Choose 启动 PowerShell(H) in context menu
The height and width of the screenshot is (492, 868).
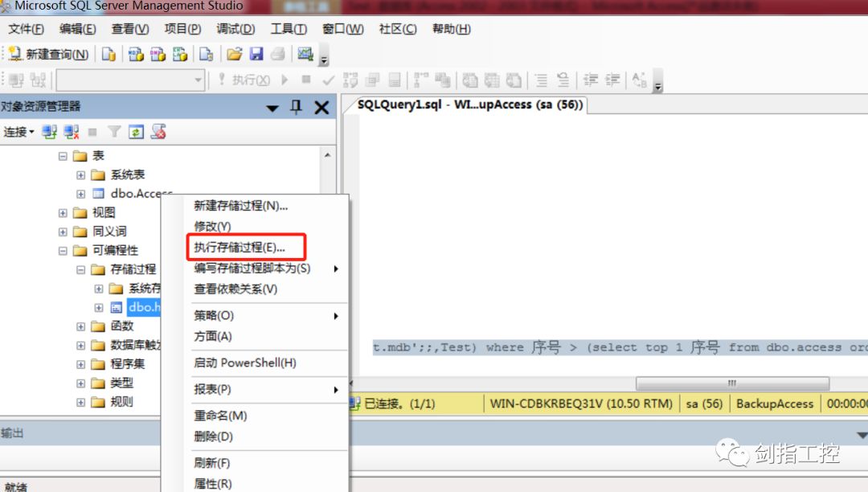click(x=266, y=363)
